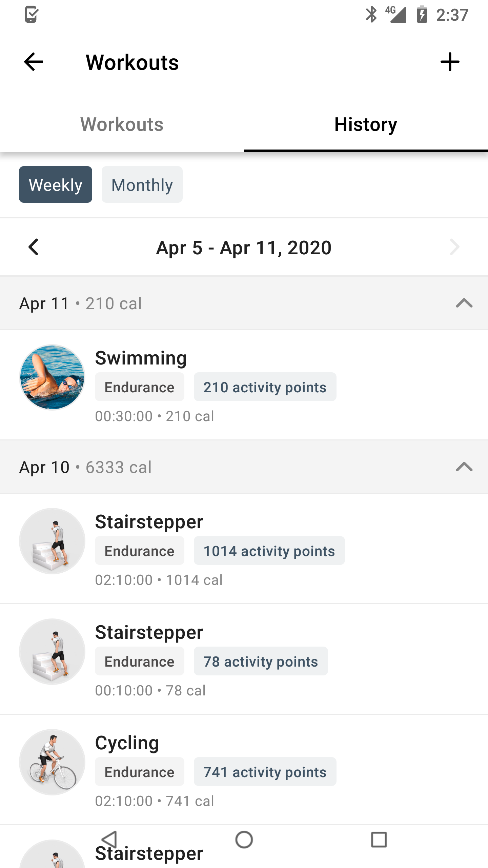Open the 78 activity points Stairstepper entry
This screenshot has height=868, width=488.
(244, 659)
